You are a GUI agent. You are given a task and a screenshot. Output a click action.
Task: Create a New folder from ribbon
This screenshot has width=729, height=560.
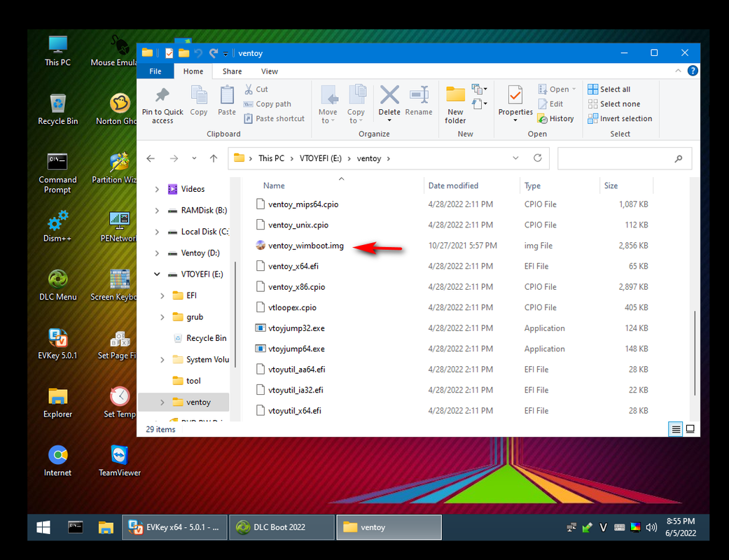click(455, 104)
